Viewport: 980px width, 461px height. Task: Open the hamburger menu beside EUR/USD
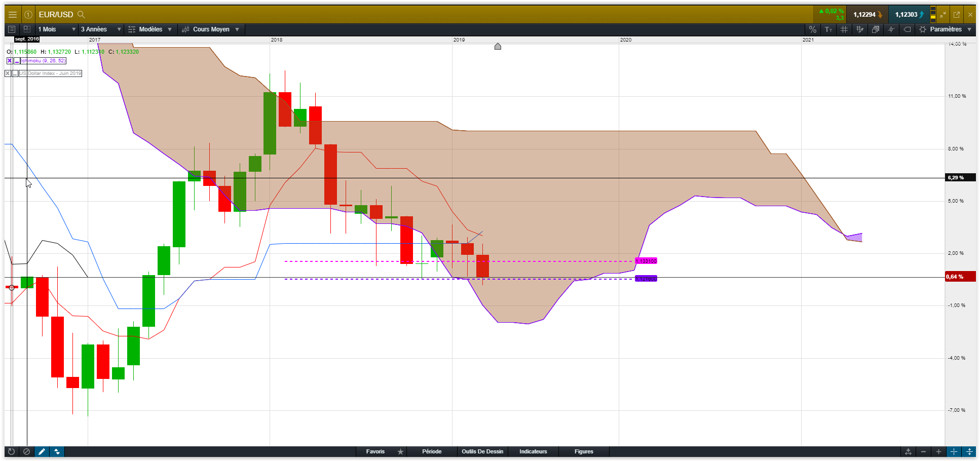pyautogui.click(x=13, y=15)
